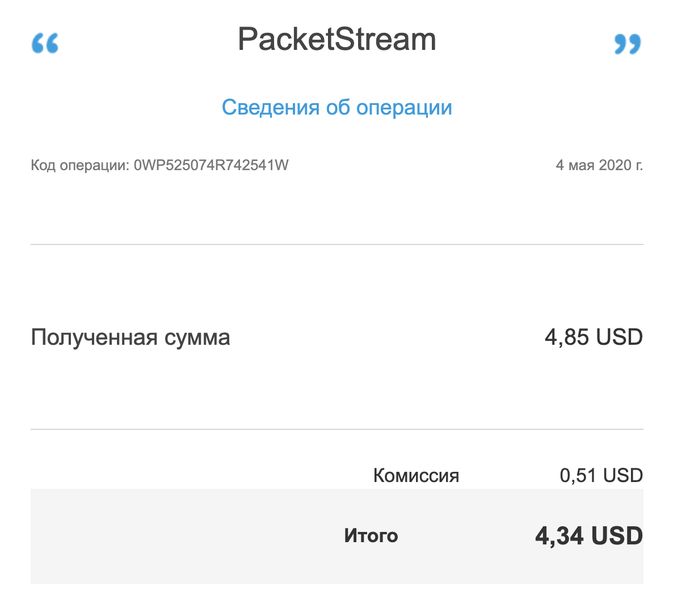The image size is (673, 600).
Task: Open the Сведения об операции link
Action: pos(337,107)
